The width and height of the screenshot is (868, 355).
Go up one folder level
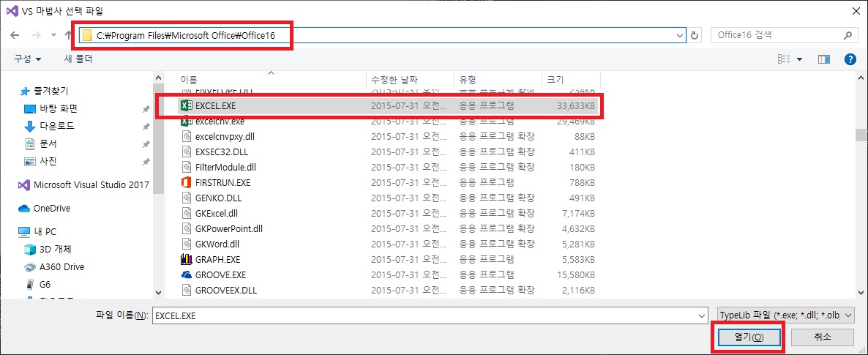(x=68, y=35)
